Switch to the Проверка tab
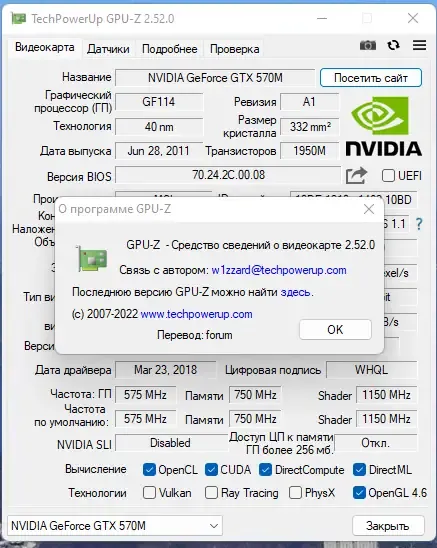 (235, 49)
